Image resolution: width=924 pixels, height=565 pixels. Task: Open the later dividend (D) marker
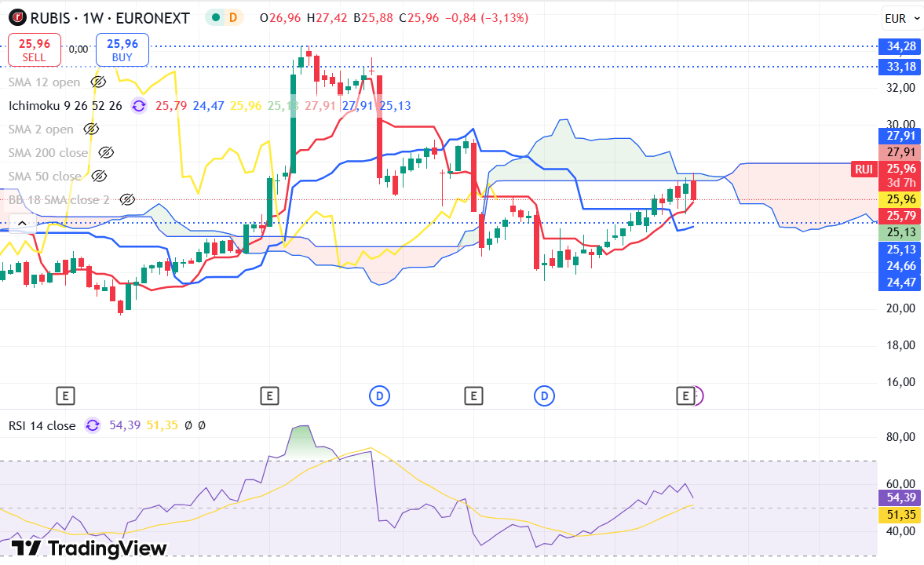[x=544, y=396]
